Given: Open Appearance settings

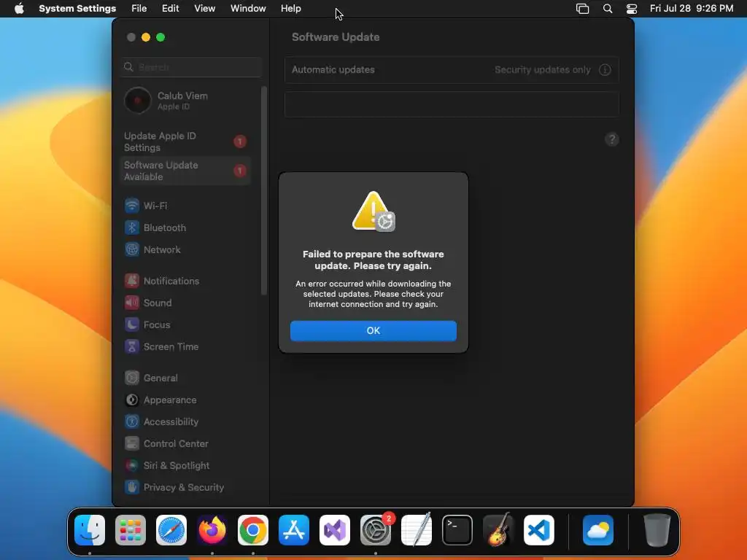Looking at the screenshot, I should pos(186,400).
